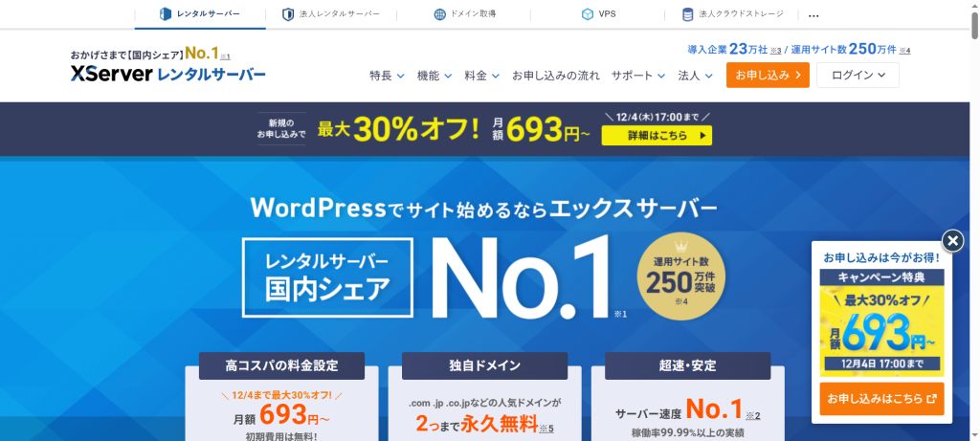Click the scrollbar down arrow
Screen dimensions: 980x441
tap(974, 436)
